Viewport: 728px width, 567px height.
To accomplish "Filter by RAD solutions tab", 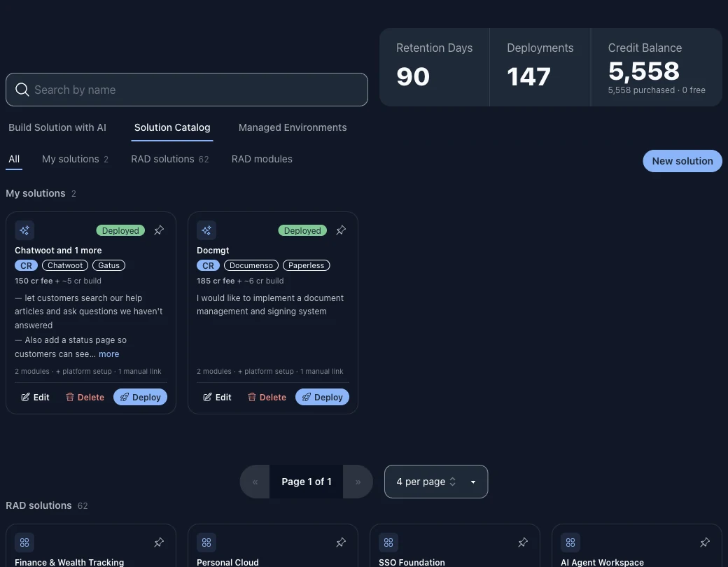I will pos(170,159).
